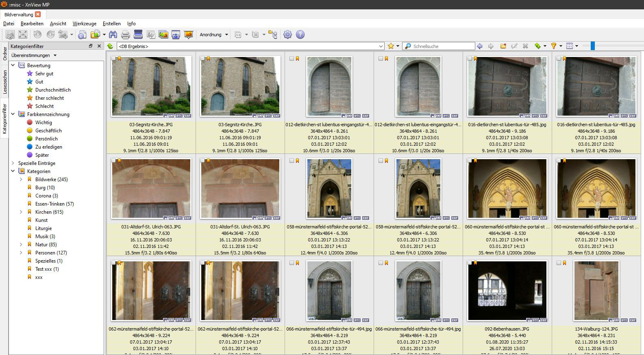Viewport: 644px width, 355px height.
Task: Click the blue back arrow icon
Action: pyautogui.click(x=480, y=46)
